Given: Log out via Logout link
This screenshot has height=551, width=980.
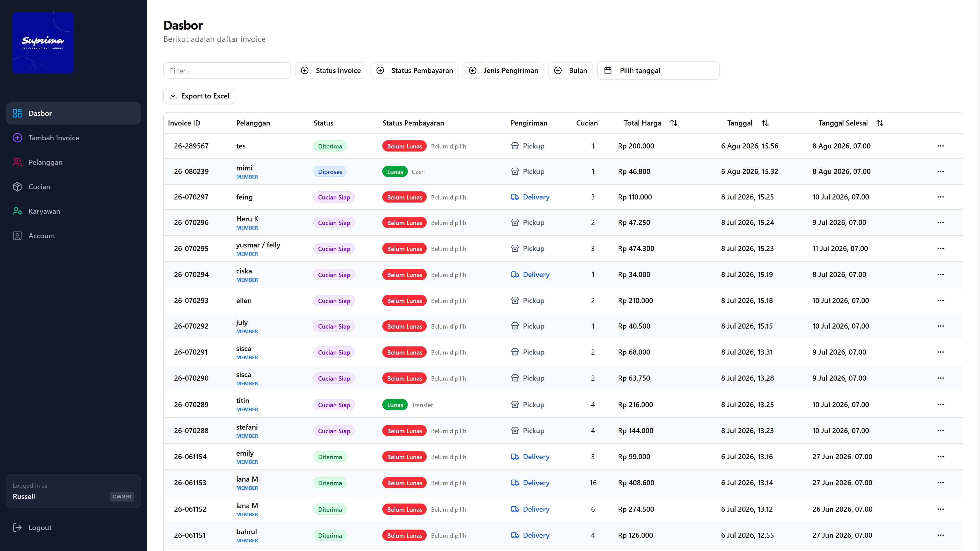Looking at the screenshot, I should click(x=73, y=528).
